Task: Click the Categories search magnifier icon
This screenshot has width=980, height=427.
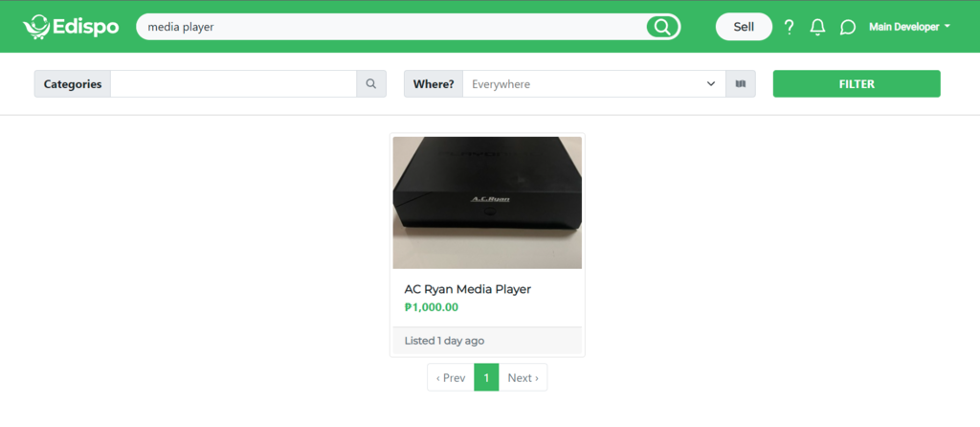Action: [371, 84]
